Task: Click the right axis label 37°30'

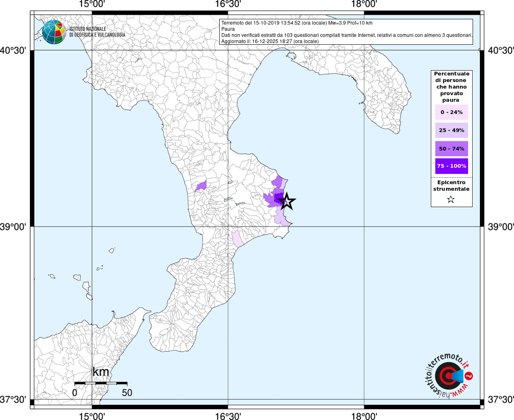Action: pyautogui.click(x=500, y=399)
